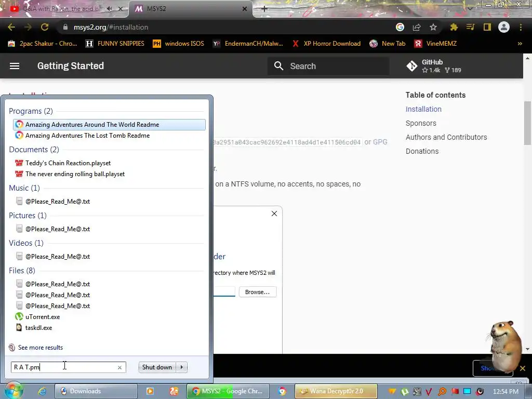Go to Installation in table of contents

pos(423,109)
